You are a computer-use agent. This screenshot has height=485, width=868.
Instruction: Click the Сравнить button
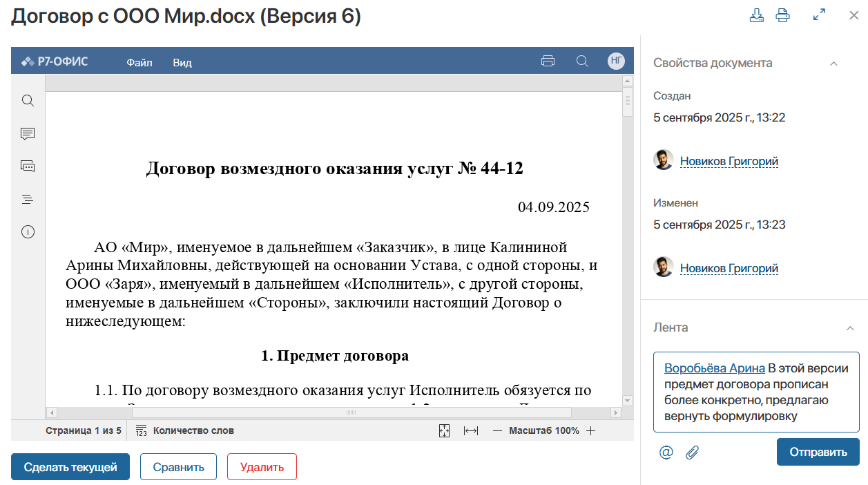(x=178, y=467)
